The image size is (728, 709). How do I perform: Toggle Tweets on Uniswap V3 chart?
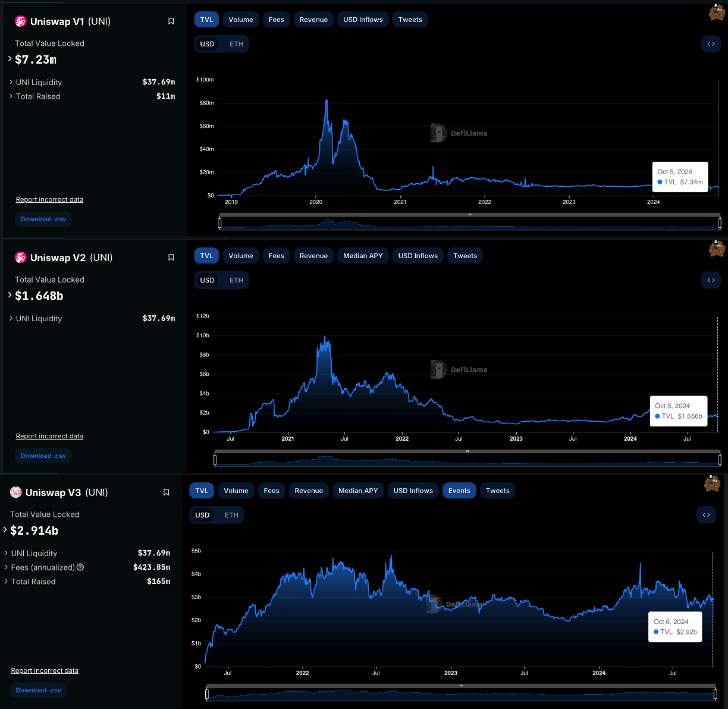point(497,491)
